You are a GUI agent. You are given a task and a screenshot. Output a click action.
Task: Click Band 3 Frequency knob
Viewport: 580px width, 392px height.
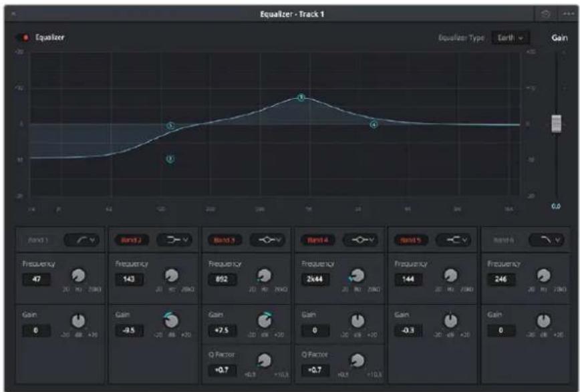point(264,276)
